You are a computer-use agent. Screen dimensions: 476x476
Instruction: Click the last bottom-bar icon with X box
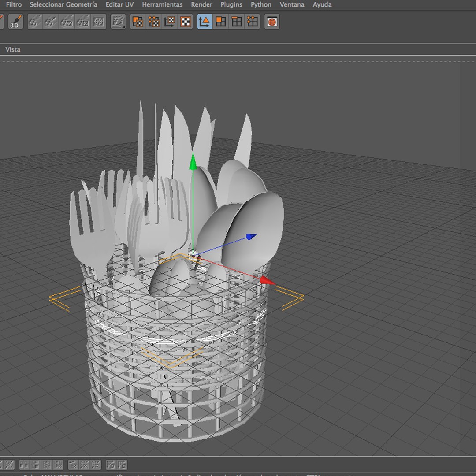click(122, 465)
